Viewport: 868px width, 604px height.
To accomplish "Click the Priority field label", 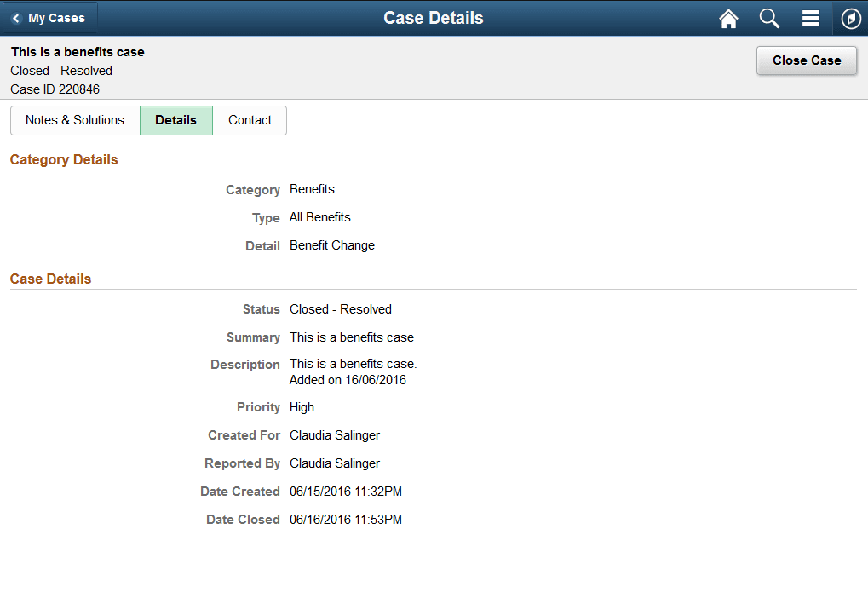I will click(258, 407).
